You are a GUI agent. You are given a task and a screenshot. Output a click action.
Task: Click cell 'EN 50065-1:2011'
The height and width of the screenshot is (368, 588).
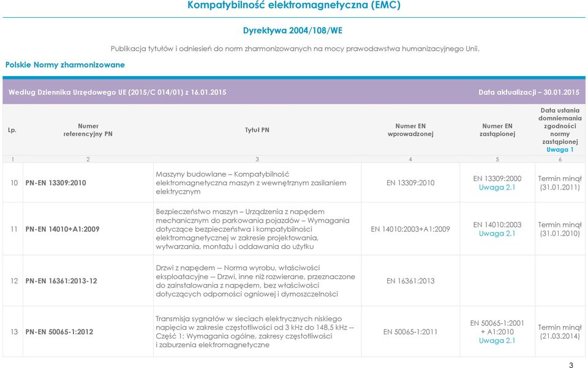point(410,332)
